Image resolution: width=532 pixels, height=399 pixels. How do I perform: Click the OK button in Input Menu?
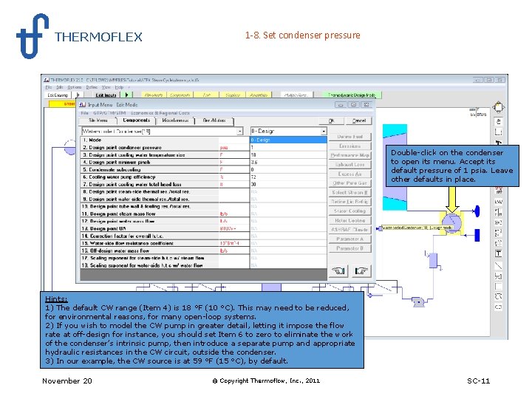[332, 120]
